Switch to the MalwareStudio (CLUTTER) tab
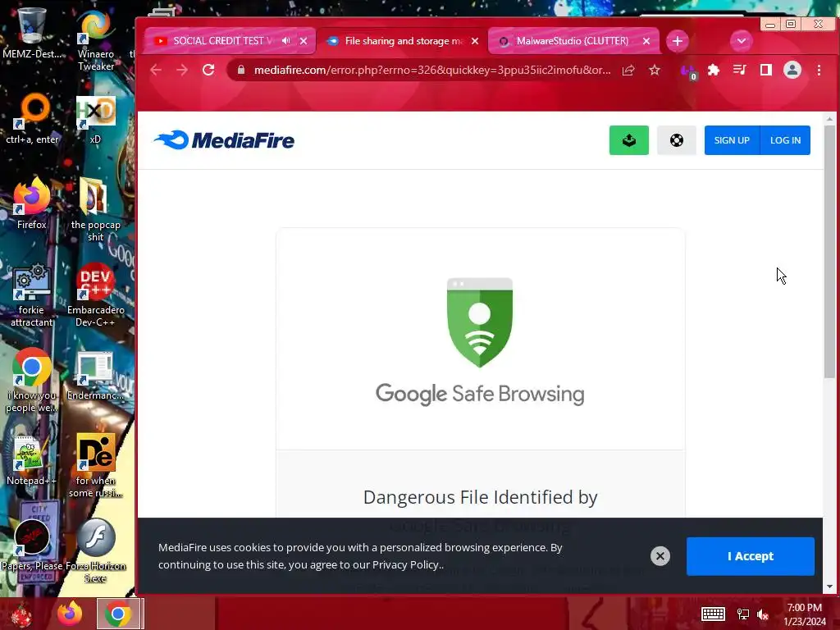 click(x=572, y=41)
